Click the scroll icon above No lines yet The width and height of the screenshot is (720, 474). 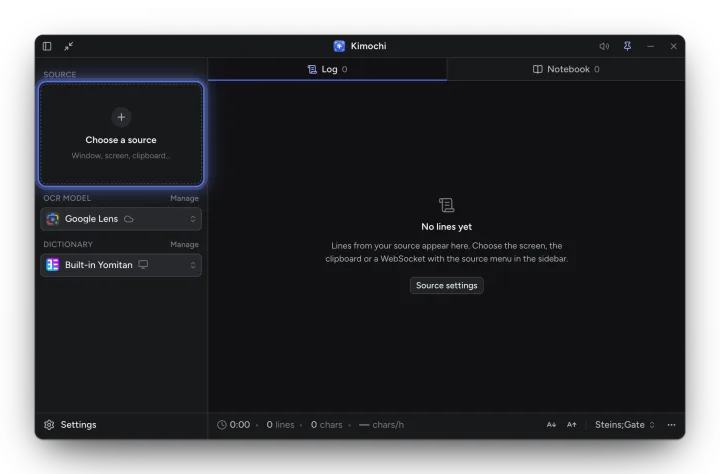tap(446, 205)
